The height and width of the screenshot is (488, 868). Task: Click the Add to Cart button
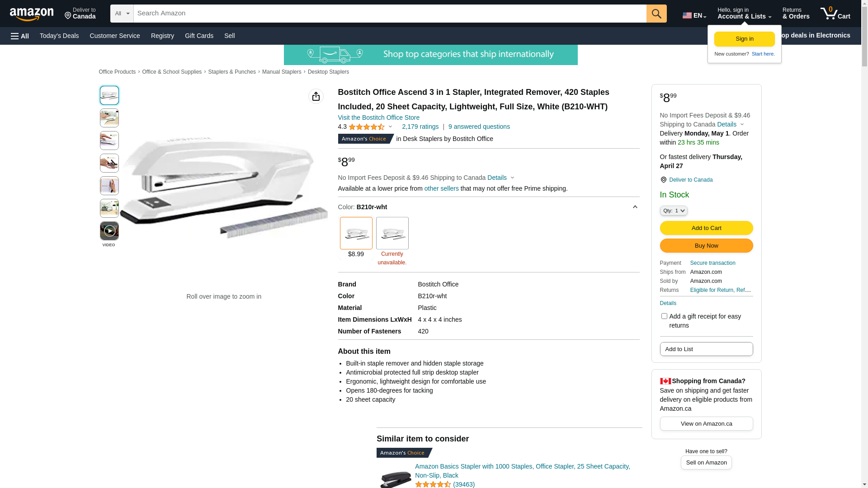pyautogui.click(x=706, y=228)
